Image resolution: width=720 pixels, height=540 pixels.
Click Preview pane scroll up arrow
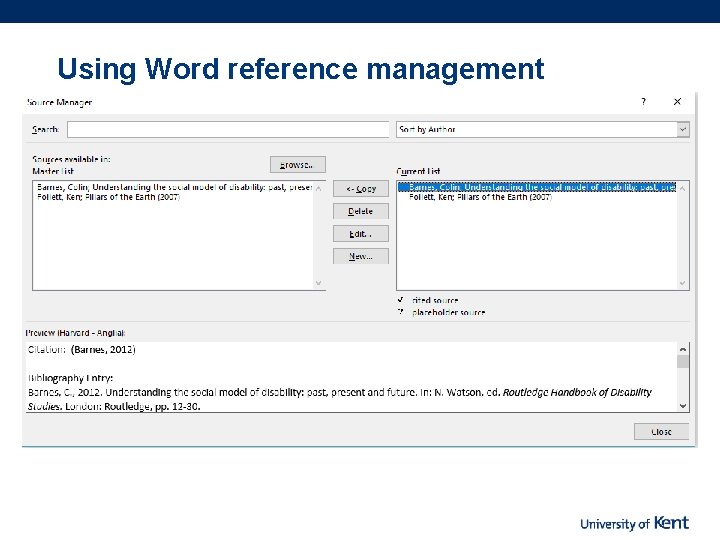point(683,349)
